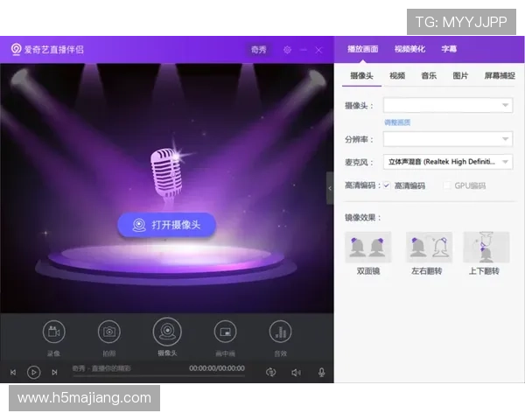Click the 调整画质 link
This screenshot has height=420, width=525.
397,122
